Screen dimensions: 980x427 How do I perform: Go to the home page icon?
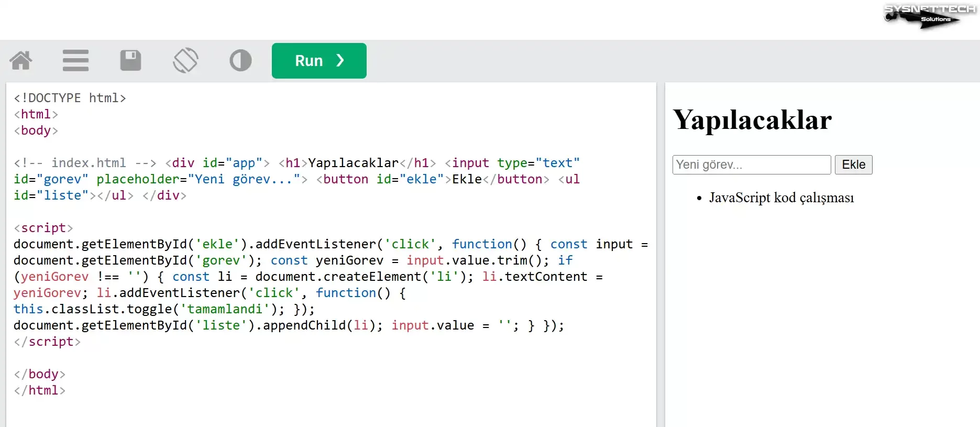click(x=21, y=60)
